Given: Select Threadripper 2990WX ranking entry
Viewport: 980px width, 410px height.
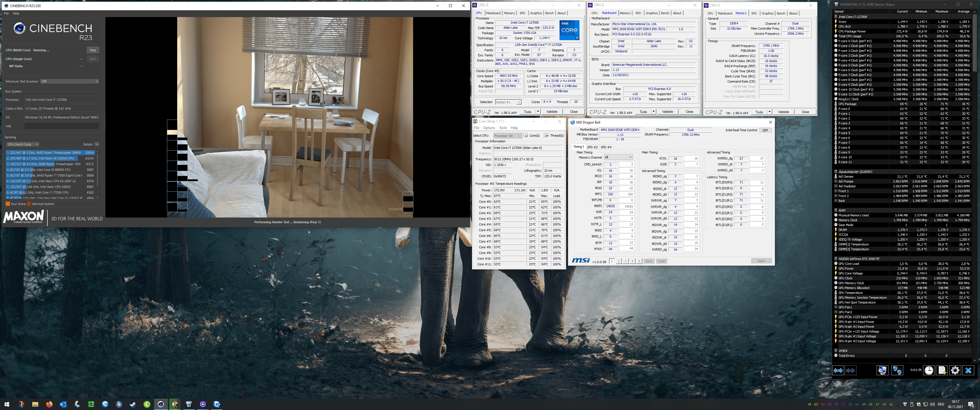Looking at the screenshot, I should click(50, 153).
